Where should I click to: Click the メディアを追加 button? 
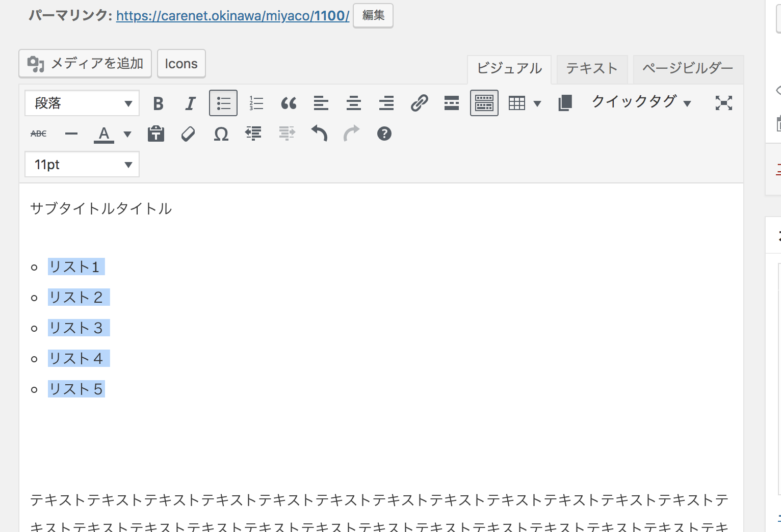pos(85,64)
